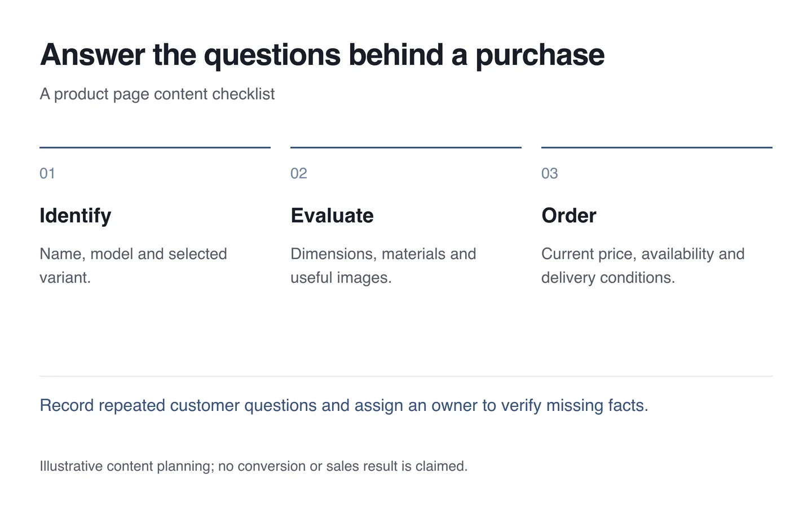Click the "Current price, availability and delivery conditions" text
The image size is (812, 508).
point(643,265)
